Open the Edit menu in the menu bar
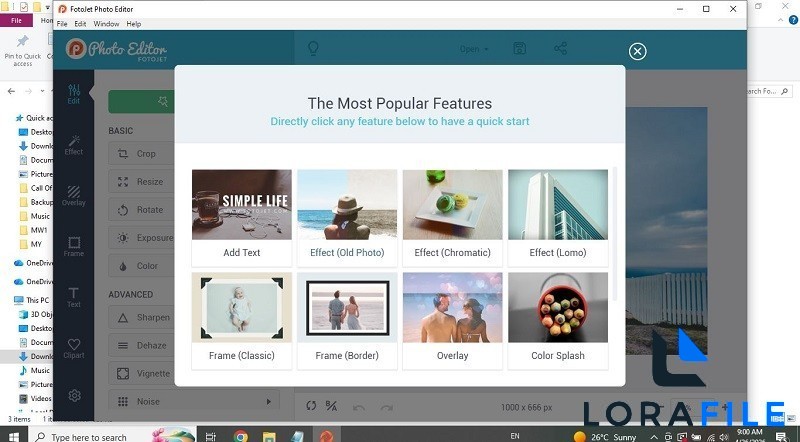Image resolution: width=800 pixels, height=442 pixels. (80, 24)
